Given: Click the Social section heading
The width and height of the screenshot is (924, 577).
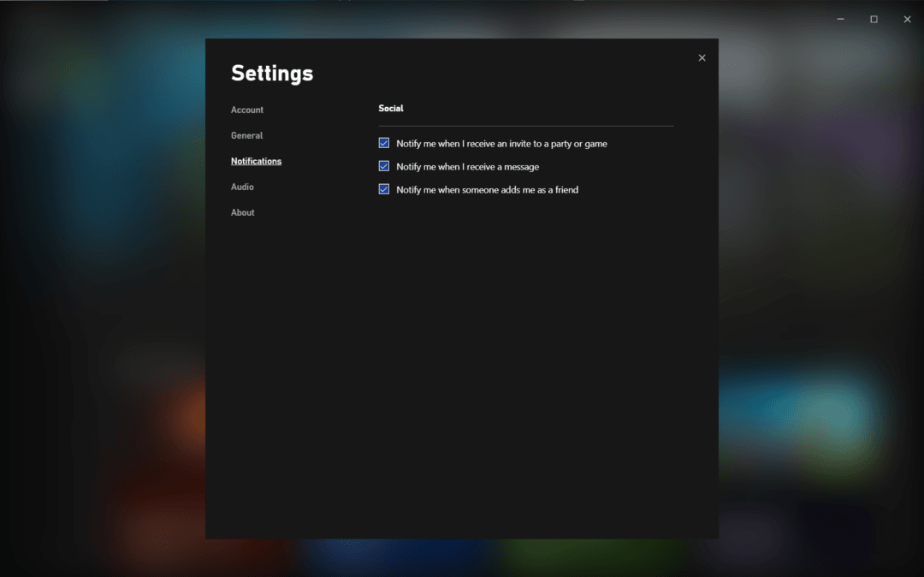Looking at the screenshot, I should 391,109.
